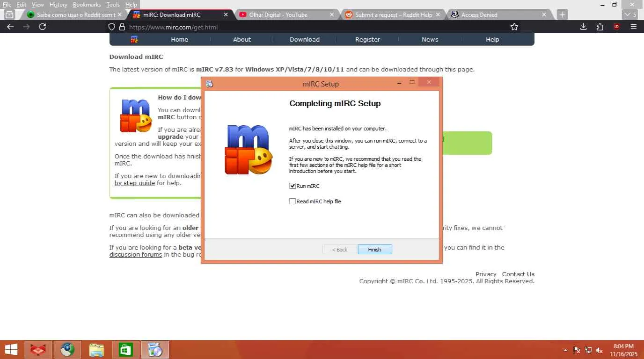Open the Contact Us link in the footer
Viewport: 644px width, 359px height.
click(518, 274)
